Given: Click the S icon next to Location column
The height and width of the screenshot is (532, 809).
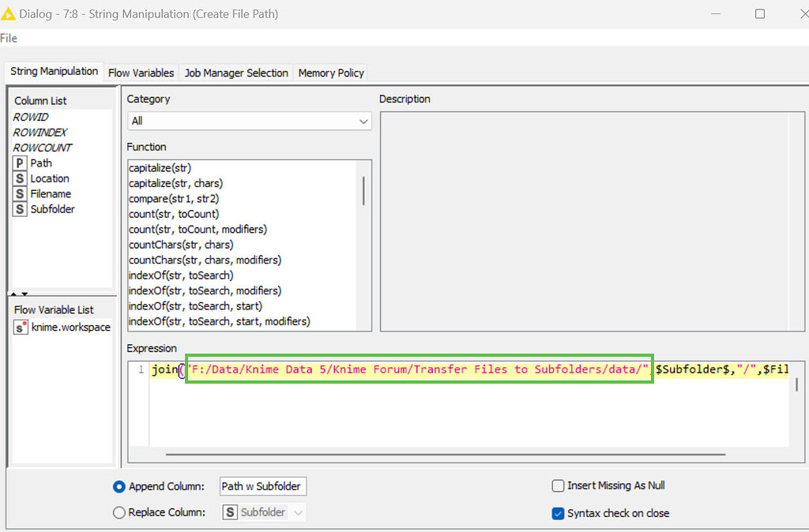Looking at the screenshot, I should pos(18,178).
